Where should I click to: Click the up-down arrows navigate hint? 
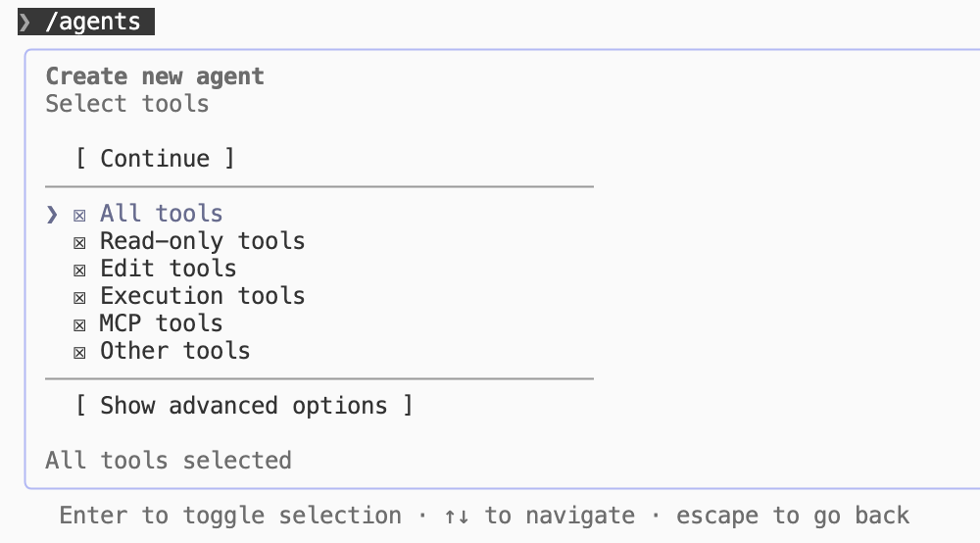tap(457, 517)
